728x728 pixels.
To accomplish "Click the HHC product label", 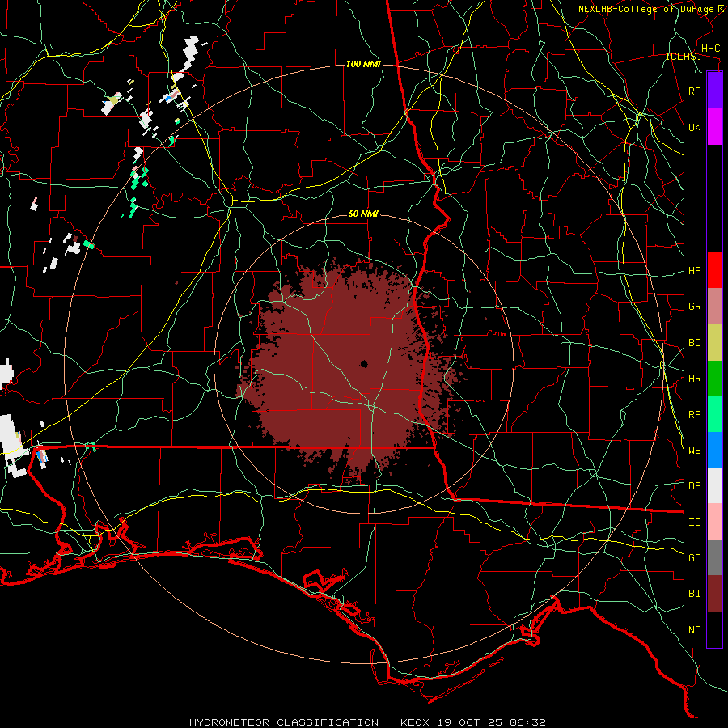I will click(x=710, y=49).
